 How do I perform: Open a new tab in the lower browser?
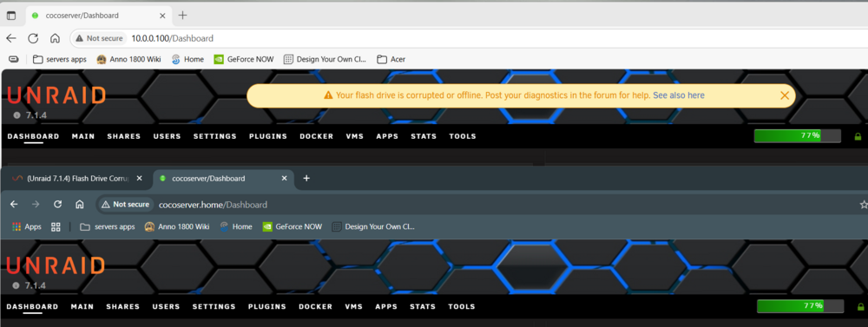(x=306, y=178)
